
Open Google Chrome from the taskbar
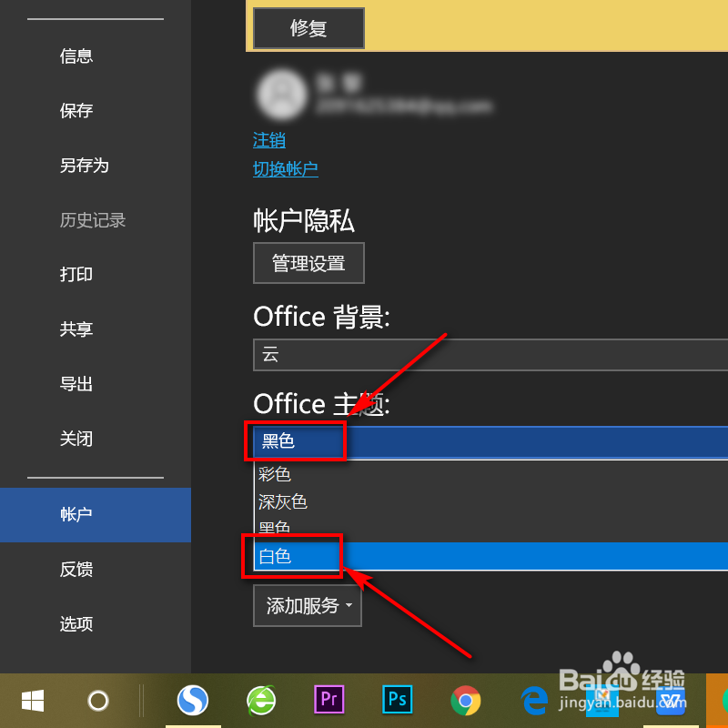466,700
